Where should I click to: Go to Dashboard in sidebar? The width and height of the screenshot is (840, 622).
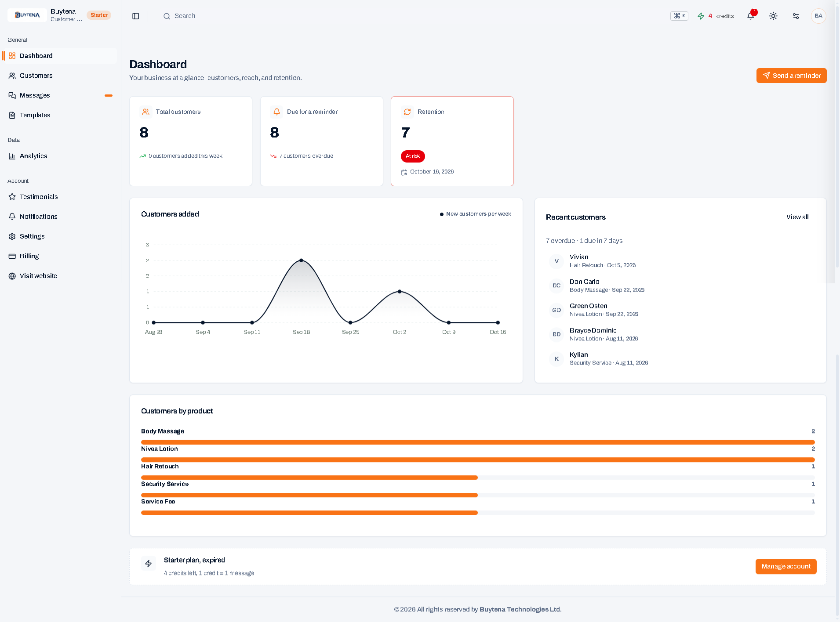point(59,56)
